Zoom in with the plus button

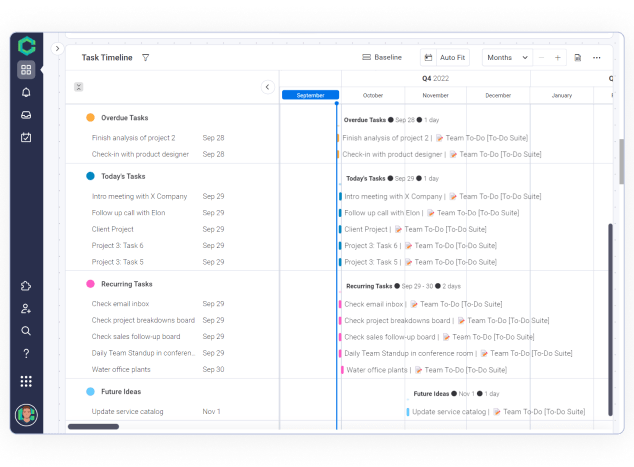(558, 57)
